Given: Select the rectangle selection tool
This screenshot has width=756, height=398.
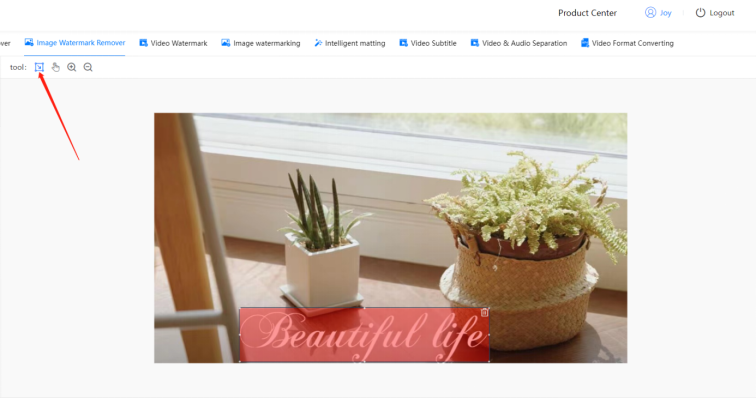Looking at the screenshot, I should coord(39,67).
